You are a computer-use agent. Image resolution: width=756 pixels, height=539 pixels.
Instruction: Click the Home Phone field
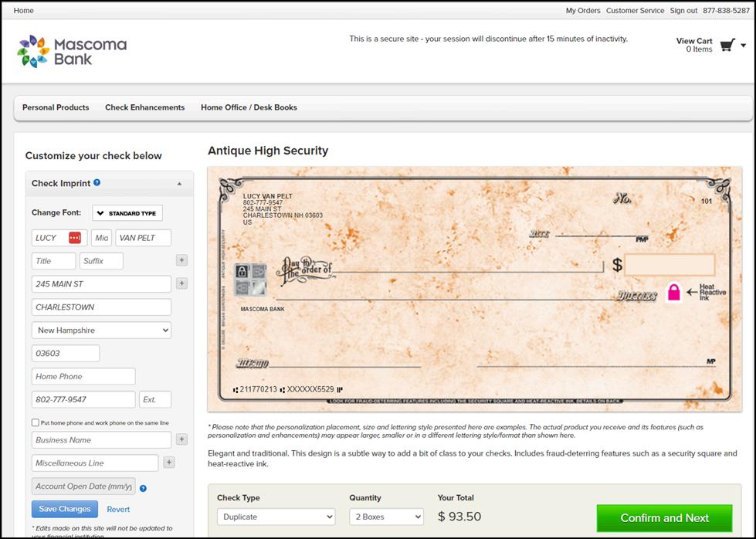(83, 377)
